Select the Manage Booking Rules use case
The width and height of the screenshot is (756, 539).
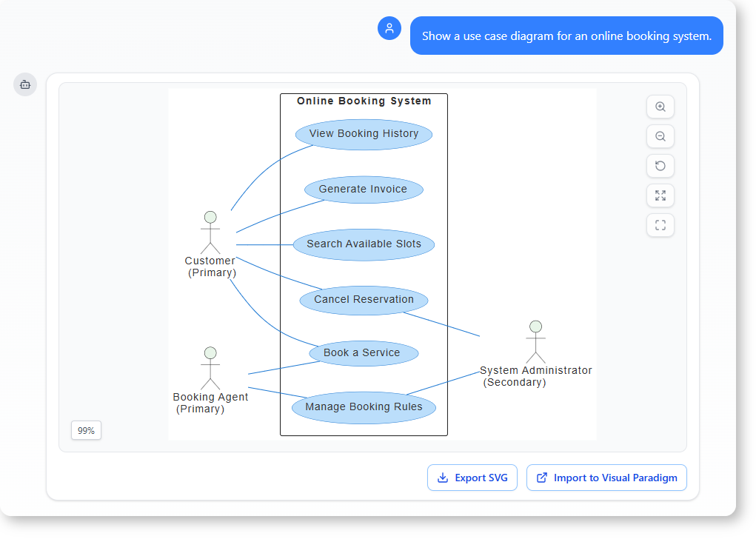point(364,406)
